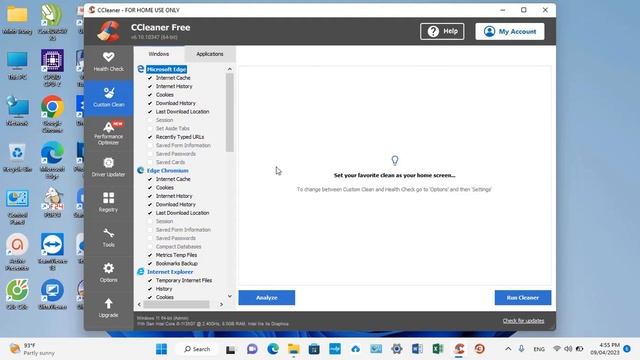Click the vertical scrollbar thumb of the clean list
This screenshot has height=360, width=640.
[x=229, y=113]
